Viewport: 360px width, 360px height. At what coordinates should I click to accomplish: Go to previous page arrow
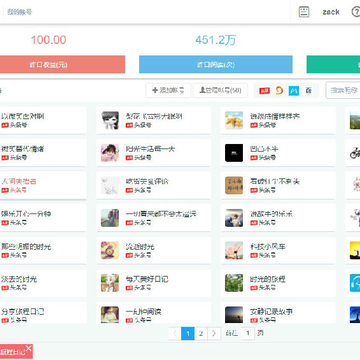coord(175,333)
